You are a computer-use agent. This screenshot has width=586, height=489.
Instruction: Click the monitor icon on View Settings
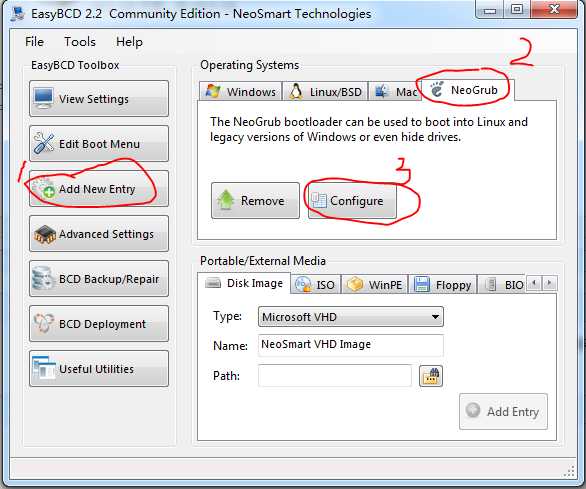pyautogui.click(x=43, y=98)
